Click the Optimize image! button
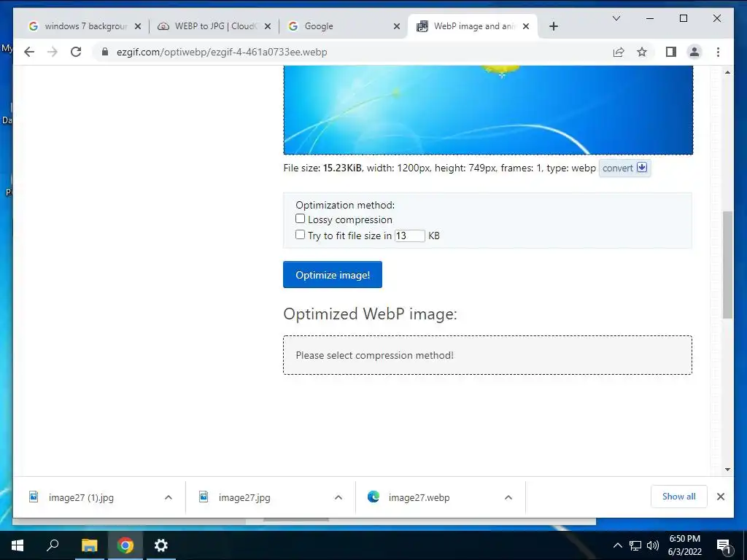Image resolution: width=747 pixels, height=560 pixels. click(333, 275)
